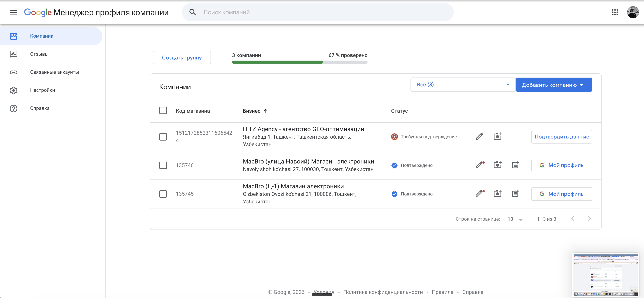This screenshot has width=644, height=298.
Task: Open MacBro (Ц-1) Магазин электроники
Action: tap(293, 186)
